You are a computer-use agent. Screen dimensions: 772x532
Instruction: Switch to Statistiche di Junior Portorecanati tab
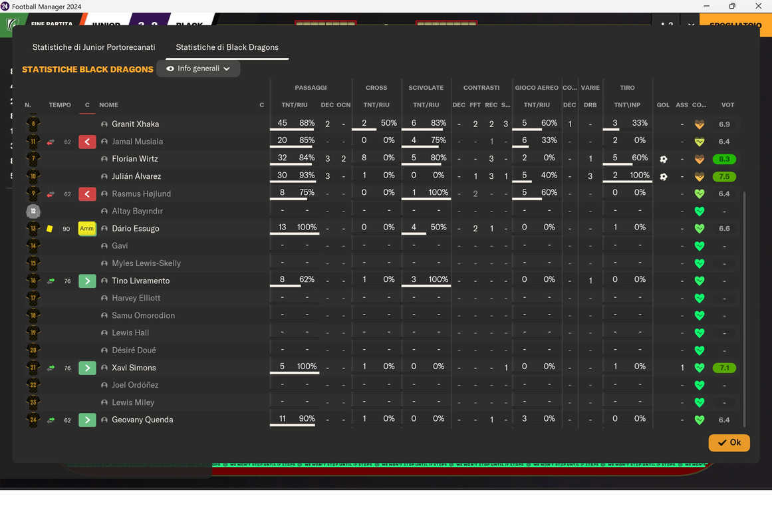point(94,47)
